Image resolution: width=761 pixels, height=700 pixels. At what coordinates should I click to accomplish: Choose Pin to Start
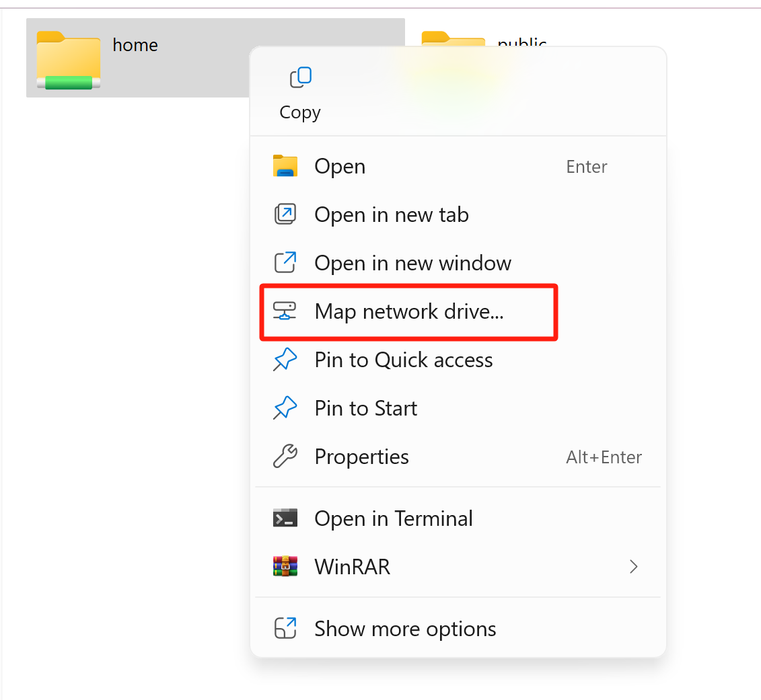pos(365,408)
